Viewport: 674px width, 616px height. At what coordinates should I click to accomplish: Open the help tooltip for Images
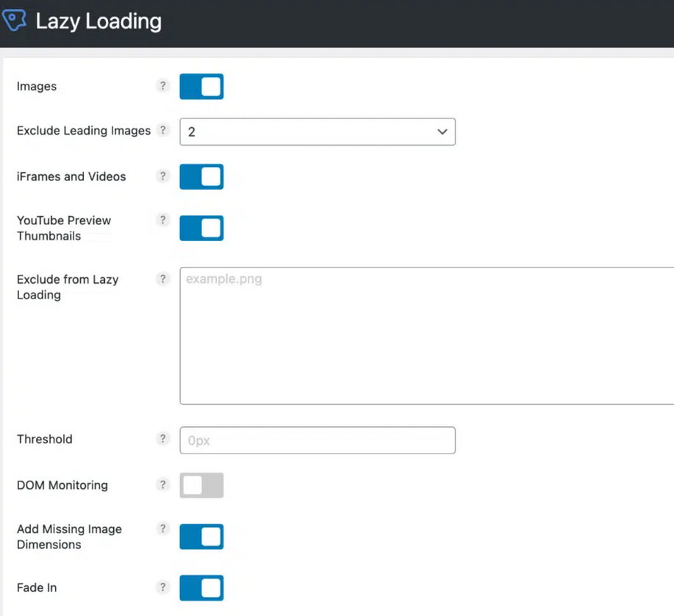[162, 86]
